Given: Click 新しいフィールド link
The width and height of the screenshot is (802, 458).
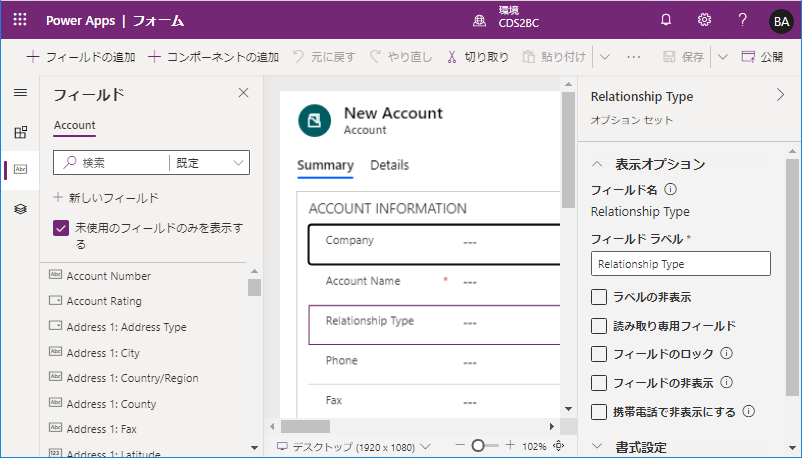Looking at the screenshot, I should coord(106,198).
